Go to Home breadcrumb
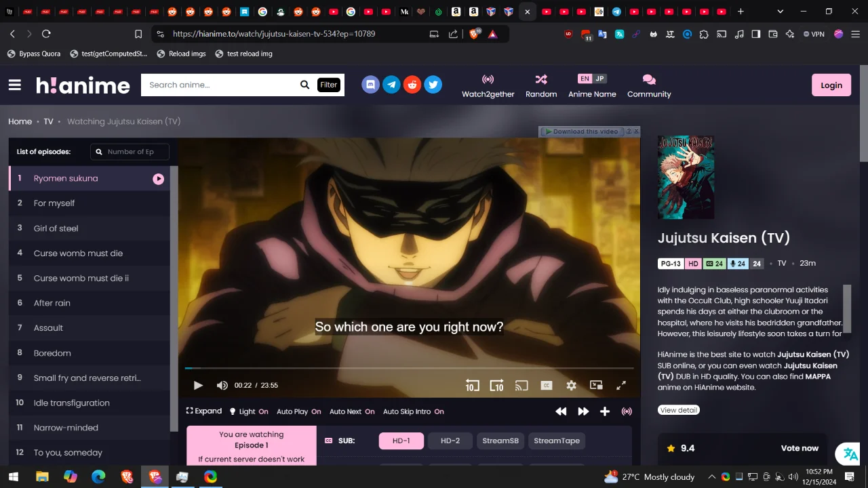 20,121
